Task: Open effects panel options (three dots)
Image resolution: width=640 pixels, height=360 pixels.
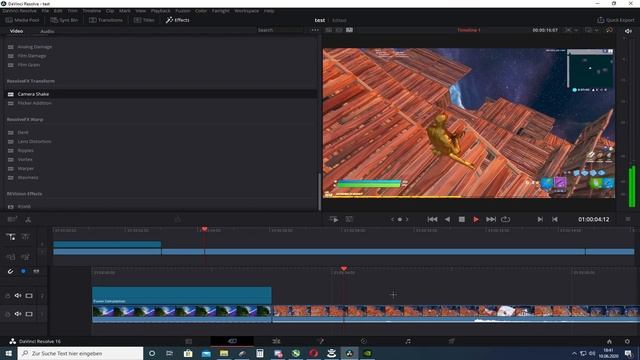Action: click(x=315, y=30)
